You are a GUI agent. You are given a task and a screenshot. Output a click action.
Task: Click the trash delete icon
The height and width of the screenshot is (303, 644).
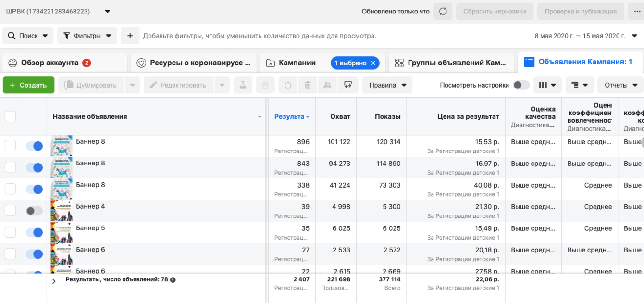tap(308, 85)
